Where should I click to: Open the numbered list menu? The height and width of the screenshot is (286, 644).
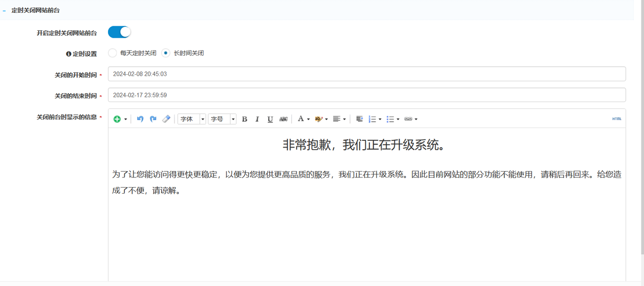[375, 119]
